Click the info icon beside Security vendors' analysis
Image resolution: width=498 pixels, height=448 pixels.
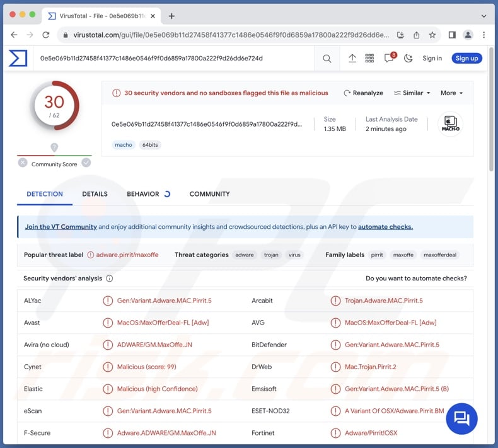point(109,279)
